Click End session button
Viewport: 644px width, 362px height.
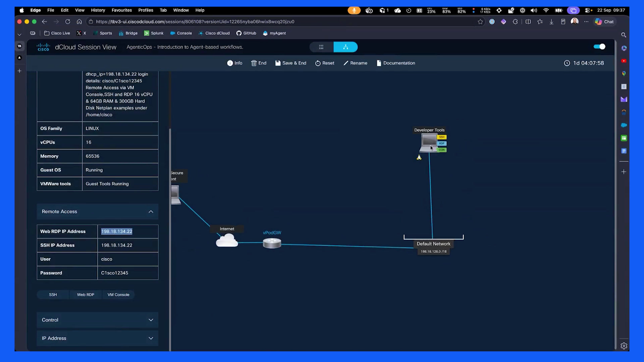tap(259, 63)
